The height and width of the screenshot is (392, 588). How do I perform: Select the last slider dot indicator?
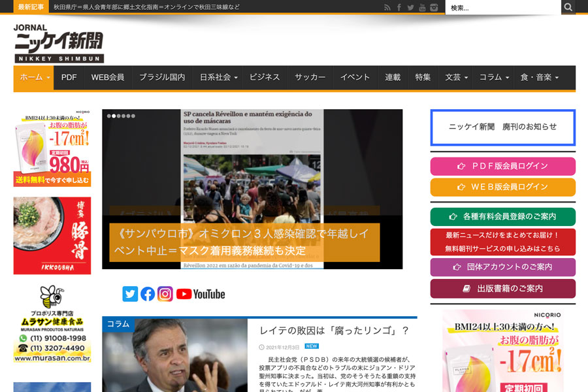click(x=133, y=116)
